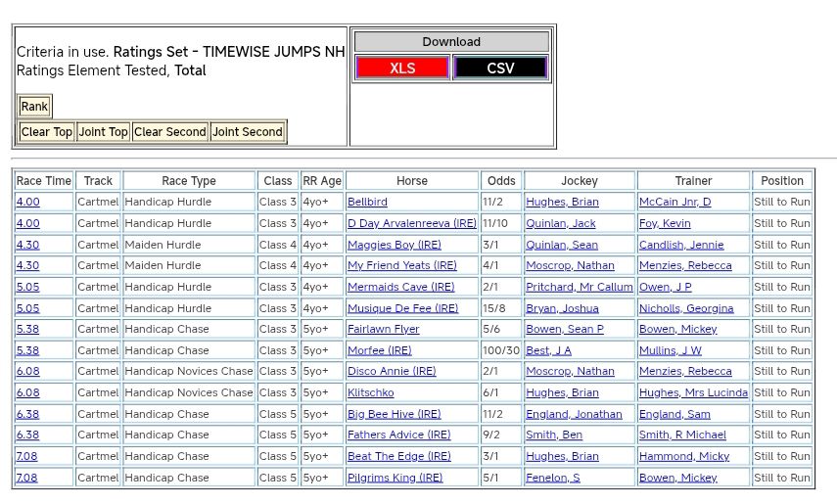Choose the Joint Second filter button
Screen dimensions: 837x504
248,132
